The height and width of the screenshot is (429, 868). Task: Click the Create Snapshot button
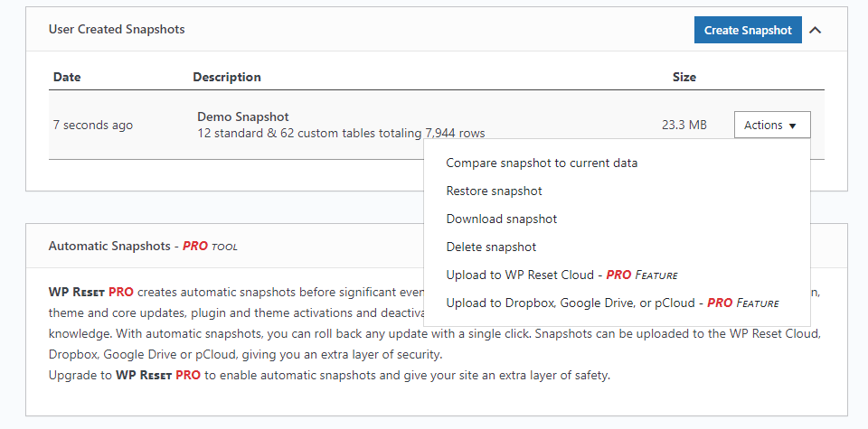[748, 30]
